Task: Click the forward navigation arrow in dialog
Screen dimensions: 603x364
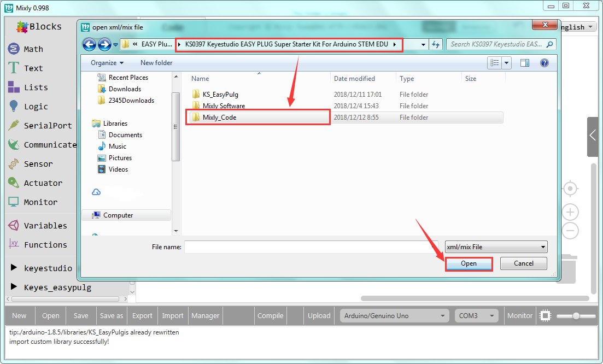Action: coord(104,45)
